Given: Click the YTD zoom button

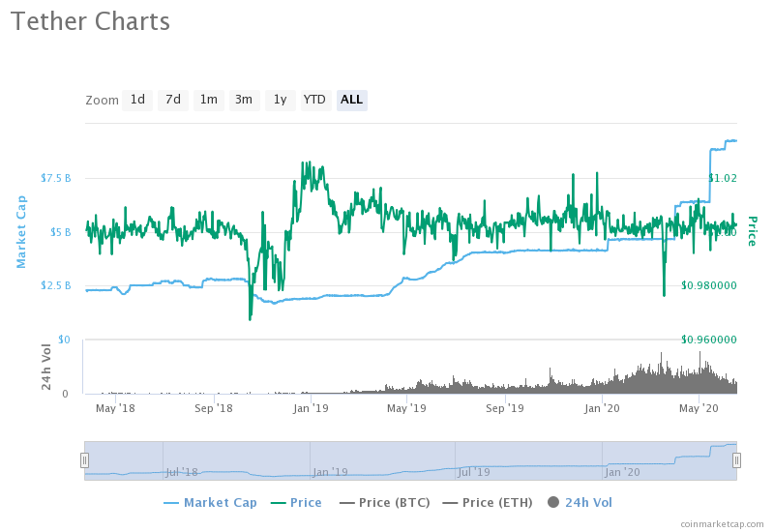Looking at the screenshot, I should [x=314, y=100].
